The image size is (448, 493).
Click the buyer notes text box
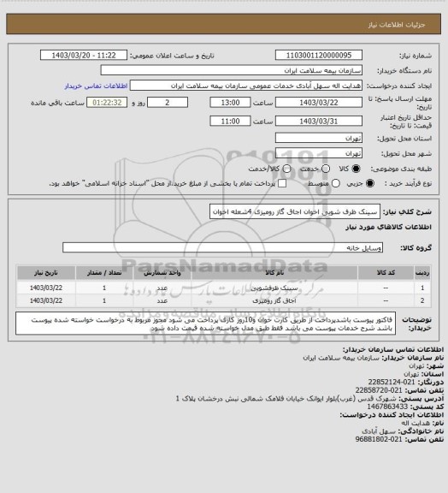pos(205,324)
